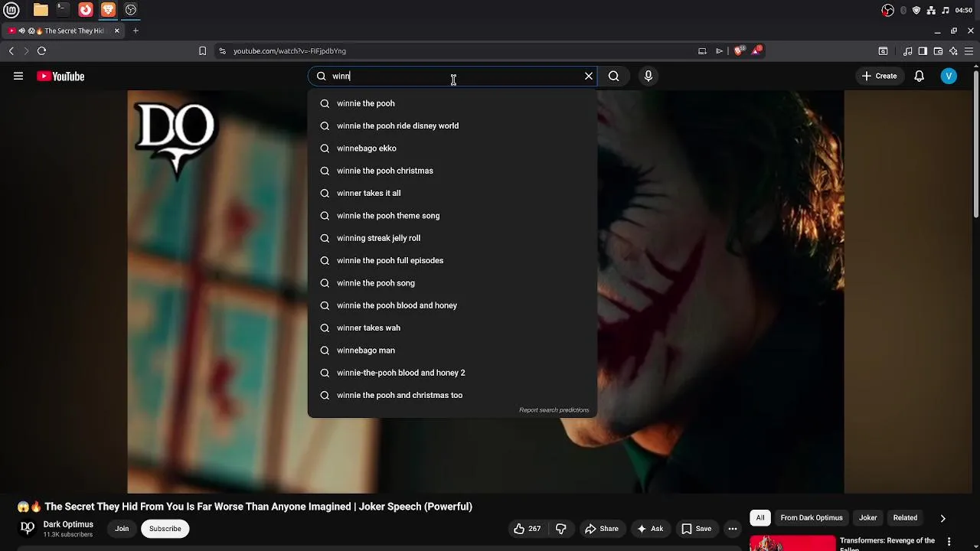The image size is (980, 551).
Task: Open the notifications bell
Action: click(x=920, y=76)
